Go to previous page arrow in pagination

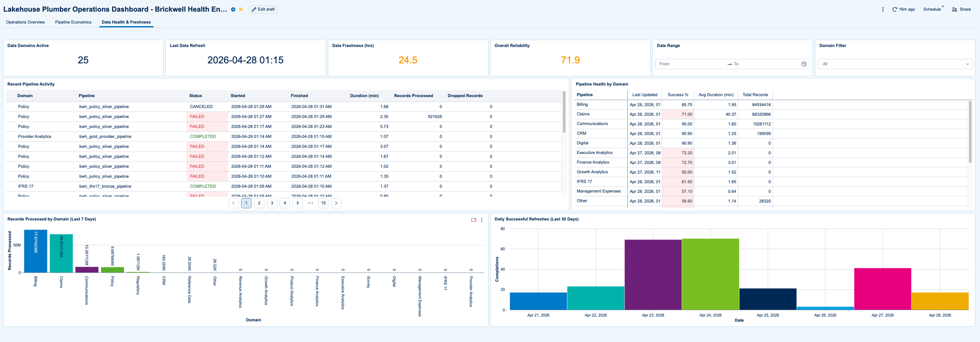coord(233,203)
